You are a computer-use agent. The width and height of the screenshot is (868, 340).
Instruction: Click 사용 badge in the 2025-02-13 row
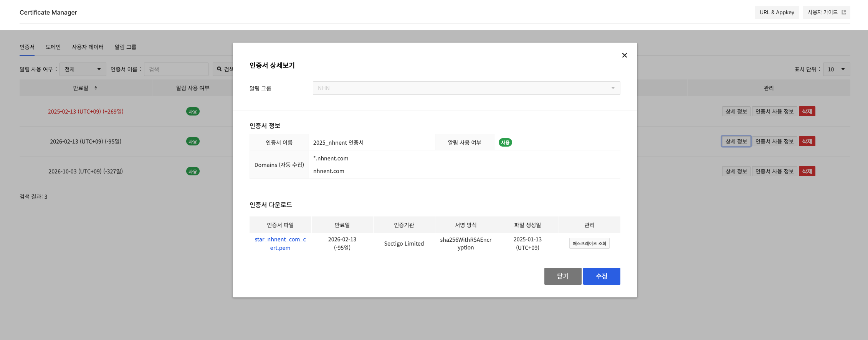pyautogui.click(x=193, y=112)
